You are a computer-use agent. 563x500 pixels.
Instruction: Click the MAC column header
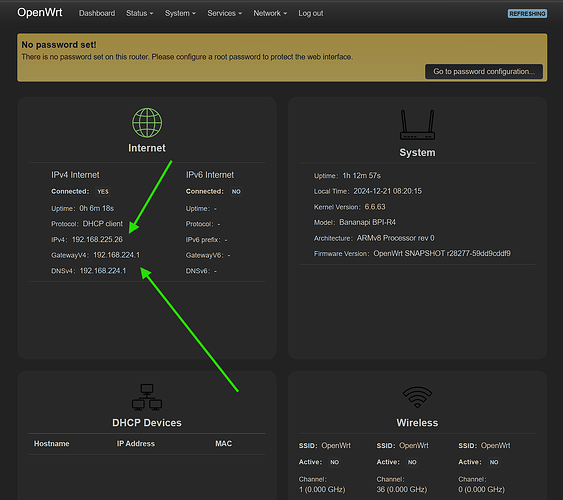point(223,444)
